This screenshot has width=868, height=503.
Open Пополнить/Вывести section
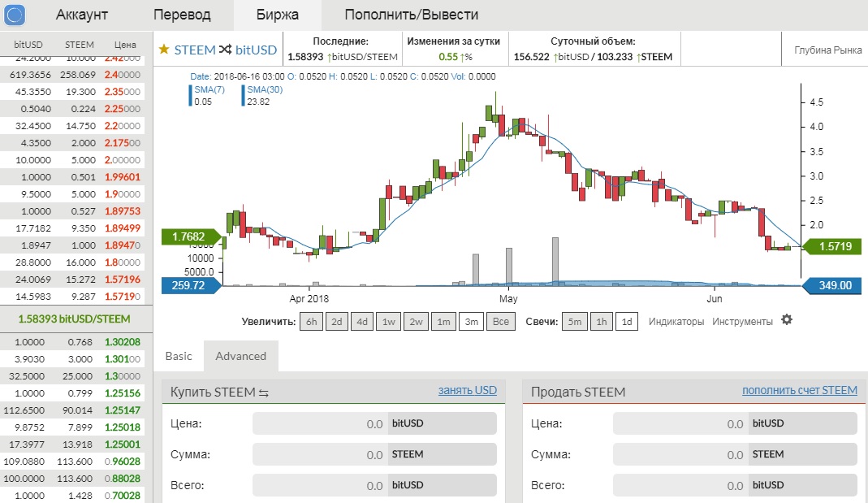412,15
